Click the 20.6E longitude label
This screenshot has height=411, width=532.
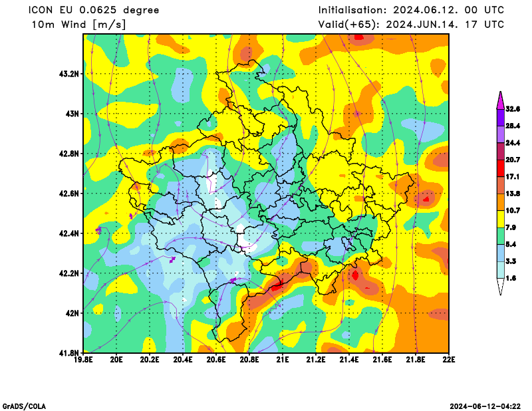click(x=217, y=360)
